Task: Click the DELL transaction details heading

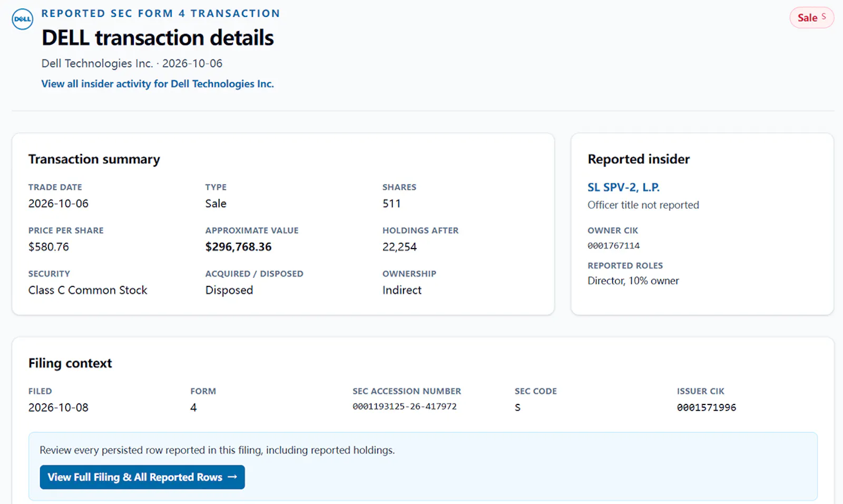Action: (x=158, y=38)
